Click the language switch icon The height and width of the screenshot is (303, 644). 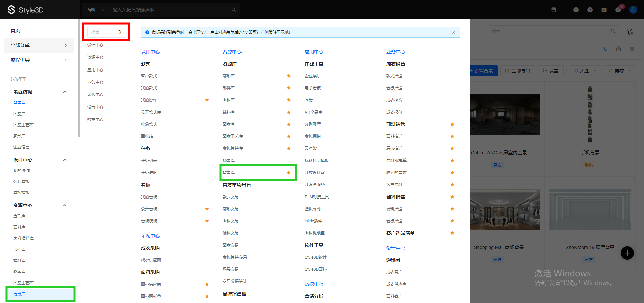point(576,10)
